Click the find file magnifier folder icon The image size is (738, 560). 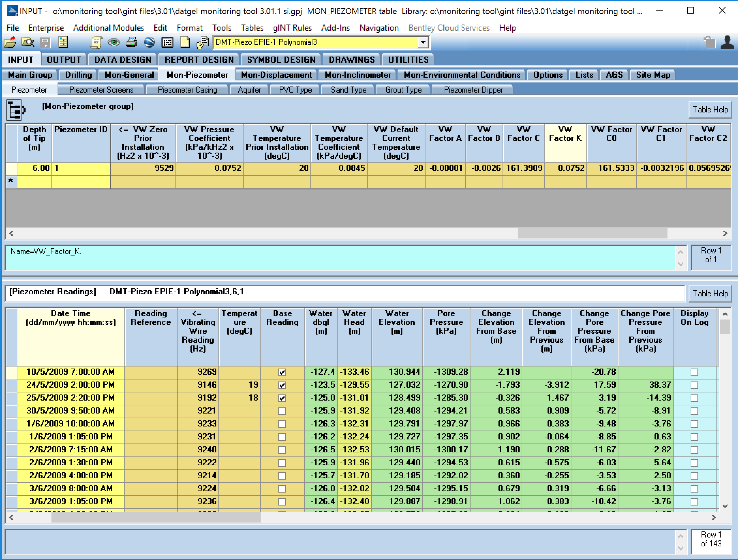(x=28, y=42)
